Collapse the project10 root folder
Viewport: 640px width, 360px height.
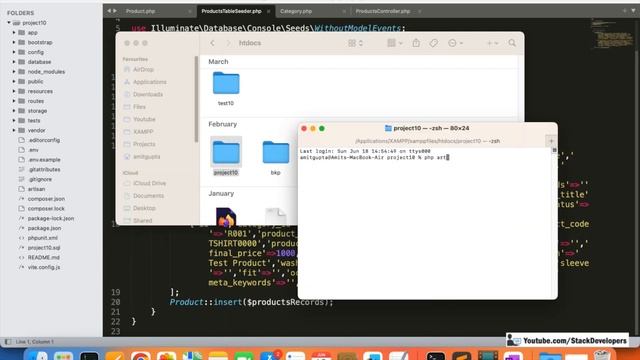[x=9, y=23]
